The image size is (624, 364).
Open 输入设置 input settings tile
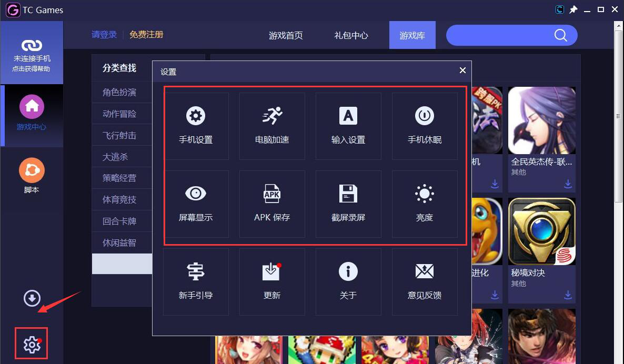[348, 126]
